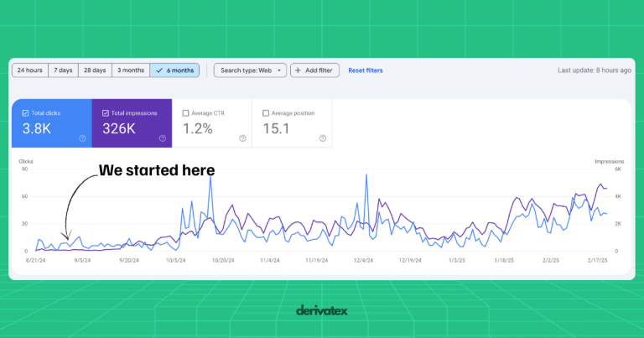Click the 2/17/25 date on chart axis
This screenshot has width=644, height=338.
coord(597,260)
